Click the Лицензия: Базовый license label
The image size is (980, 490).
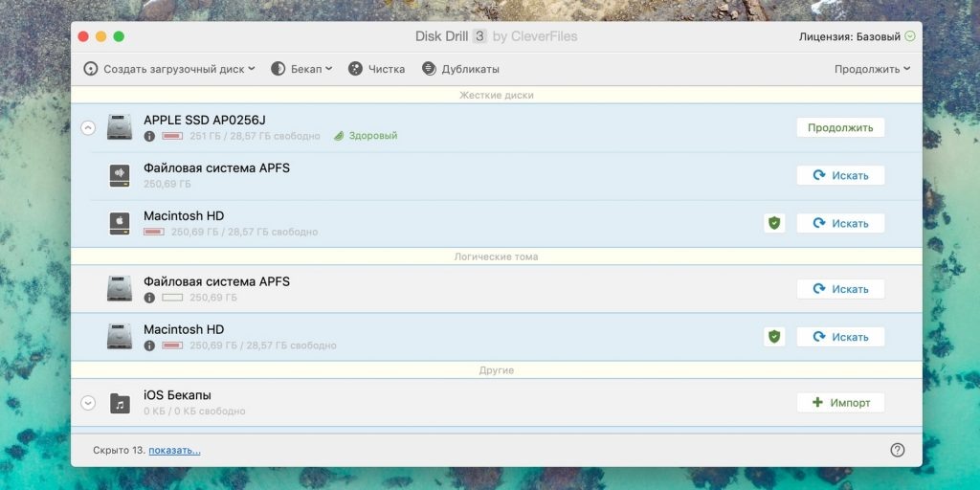point(850,37)
